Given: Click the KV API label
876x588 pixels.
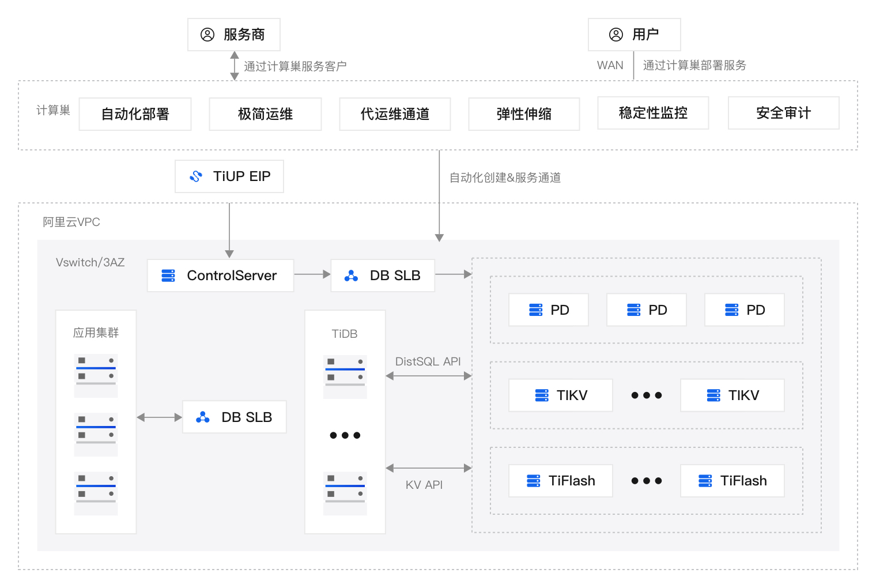Looking at the screenshot, I should click(x=424, y=485).
